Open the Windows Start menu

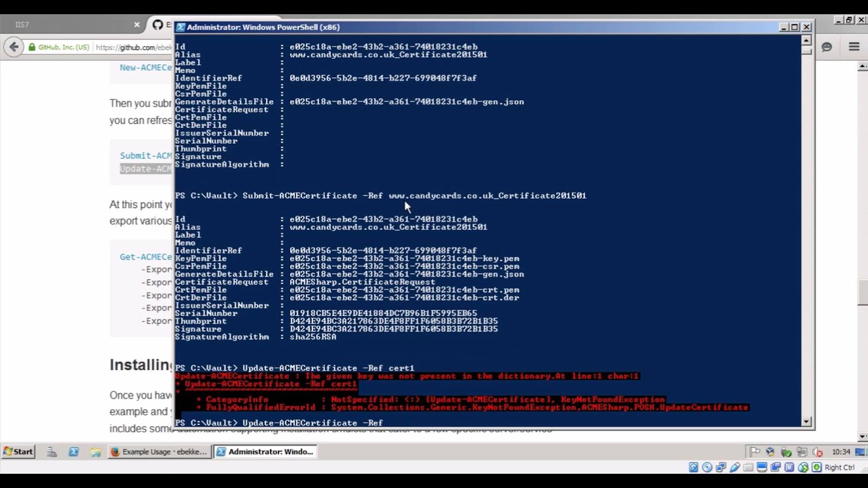tap(18, 451)
